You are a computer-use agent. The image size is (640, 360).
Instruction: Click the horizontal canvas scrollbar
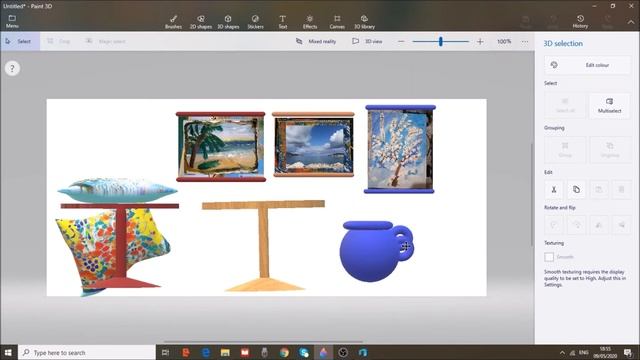click(x=263, y=342)
